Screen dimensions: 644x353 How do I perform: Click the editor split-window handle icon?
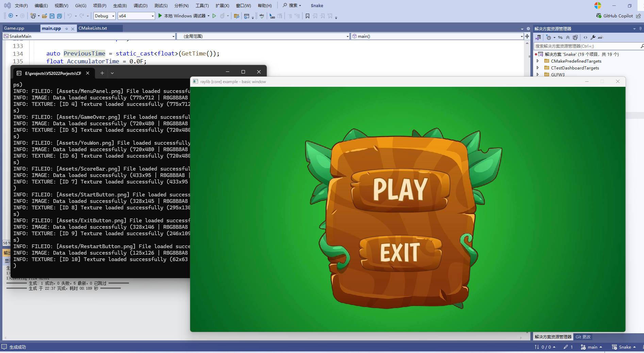527,36
